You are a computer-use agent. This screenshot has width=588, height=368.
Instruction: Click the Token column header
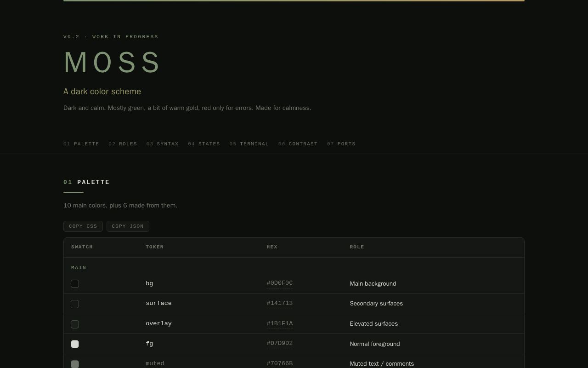coord(155,247)
